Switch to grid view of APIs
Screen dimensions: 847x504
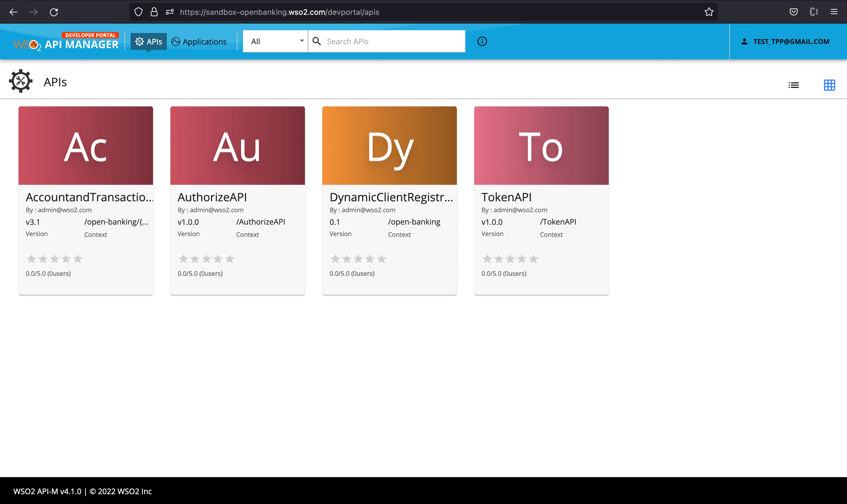coord(829,85)
